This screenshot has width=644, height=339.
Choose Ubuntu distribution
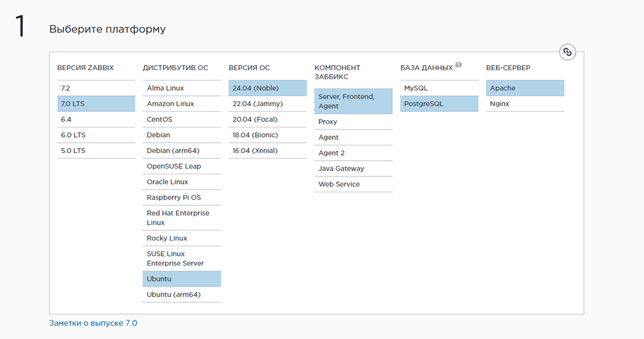(182, 279)
